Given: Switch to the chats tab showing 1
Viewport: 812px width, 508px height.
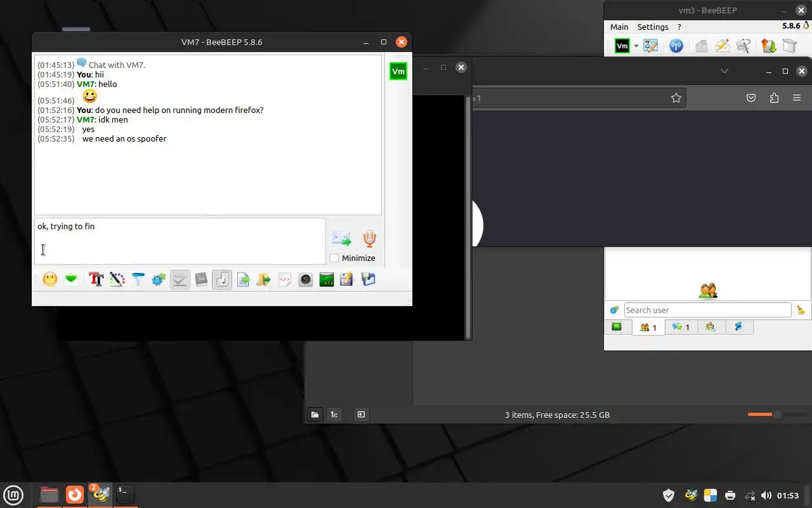Looking at the screenshot, I should point(681,327).
